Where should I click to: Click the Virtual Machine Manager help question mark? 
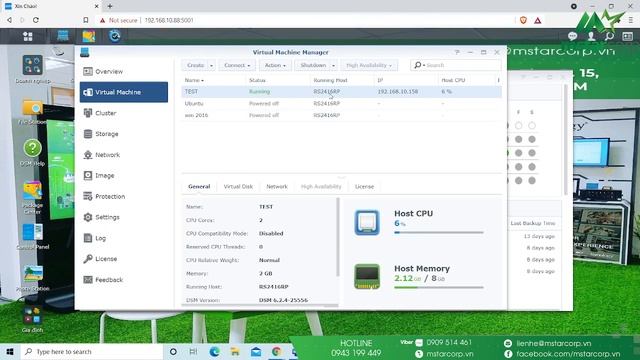coord(457,52)
